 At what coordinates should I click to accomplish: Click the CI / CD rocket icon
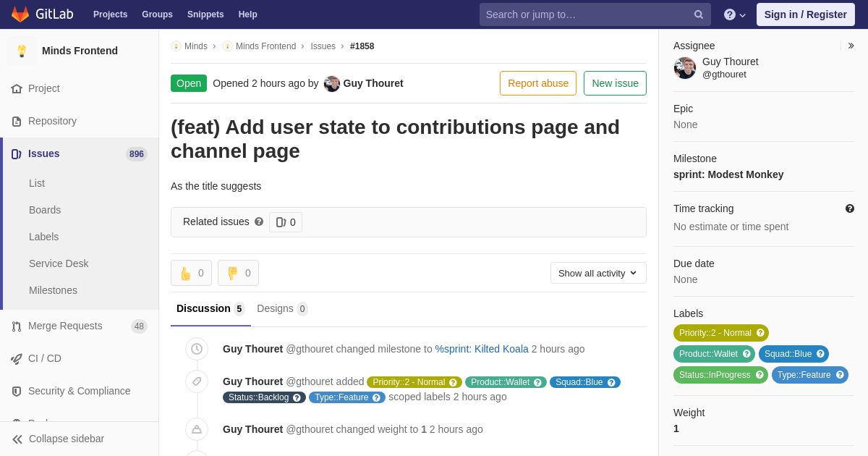coord(17,358)
